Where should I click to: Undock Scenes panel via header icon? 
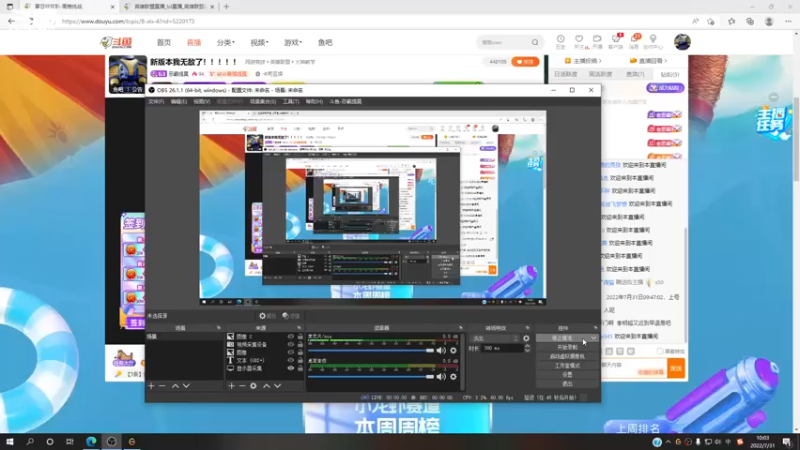[219, 328]
